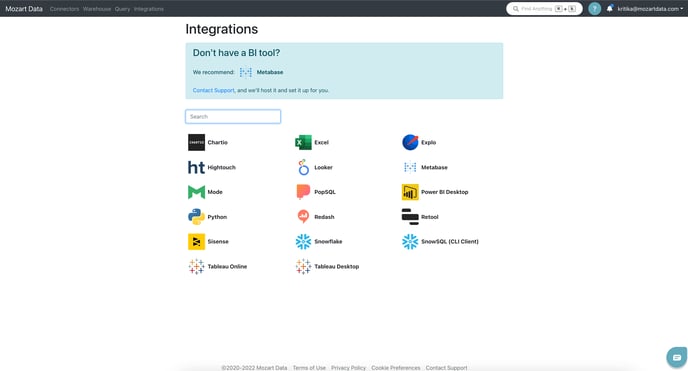Select the Chartio label
The height and width of the screenshot is (371, 688).
point(218,143)
